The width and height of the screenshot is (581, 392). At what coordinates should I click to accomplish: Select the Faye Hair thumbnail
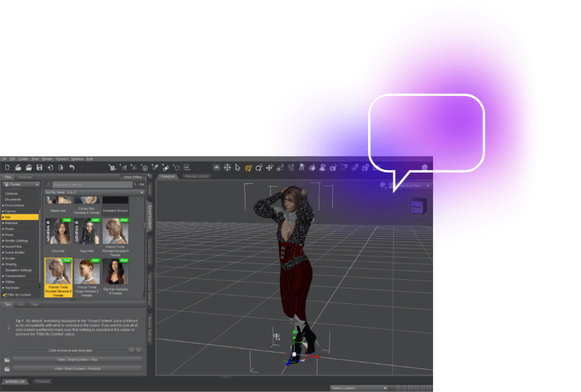click(87, 232)
